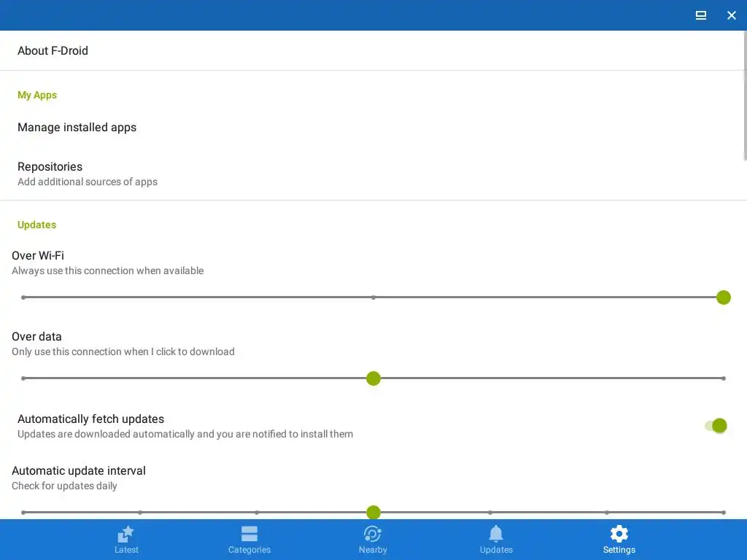Click 'Only use this connection when I click to download'

pyautogui.click(x=123, y=351)
